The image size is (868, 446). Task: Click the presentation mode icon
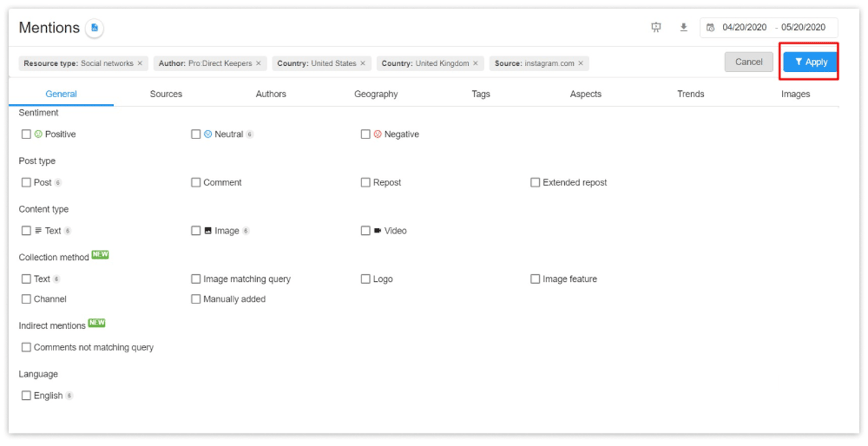click(656, 27)
